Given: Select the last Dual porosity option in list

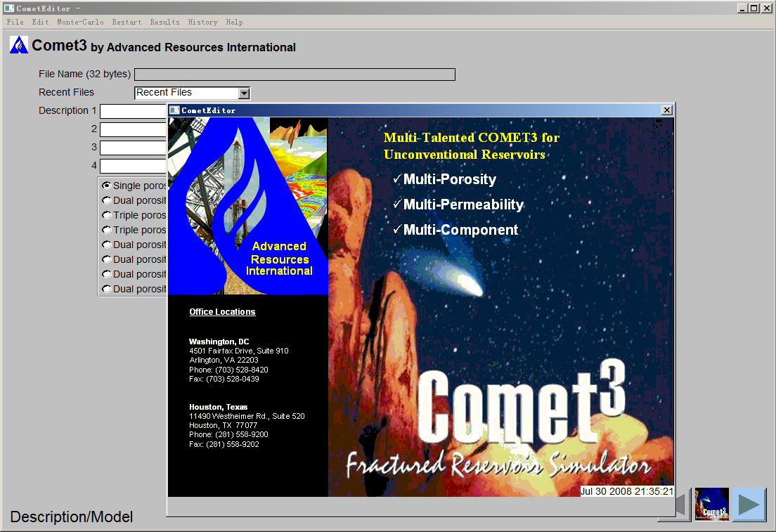Looking at the screenshot, I should (x=106, y=289).
